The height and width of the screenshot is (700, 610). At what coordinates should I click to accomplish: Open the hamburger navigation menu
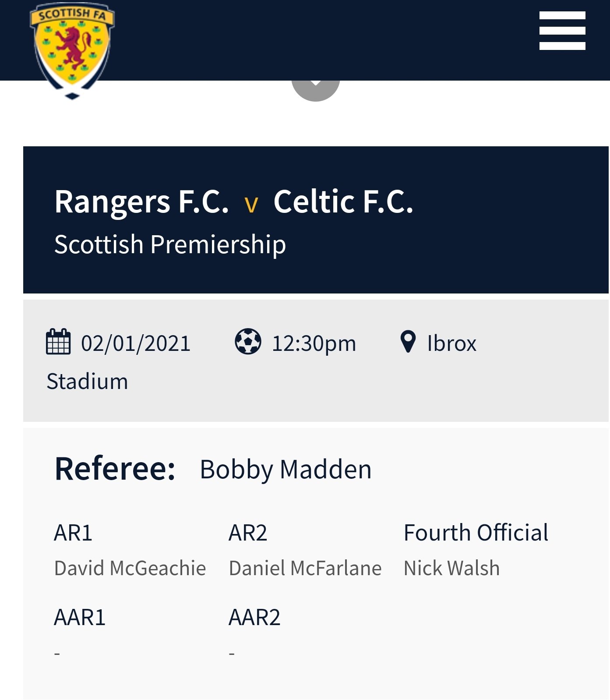click(x=562, y=31)
